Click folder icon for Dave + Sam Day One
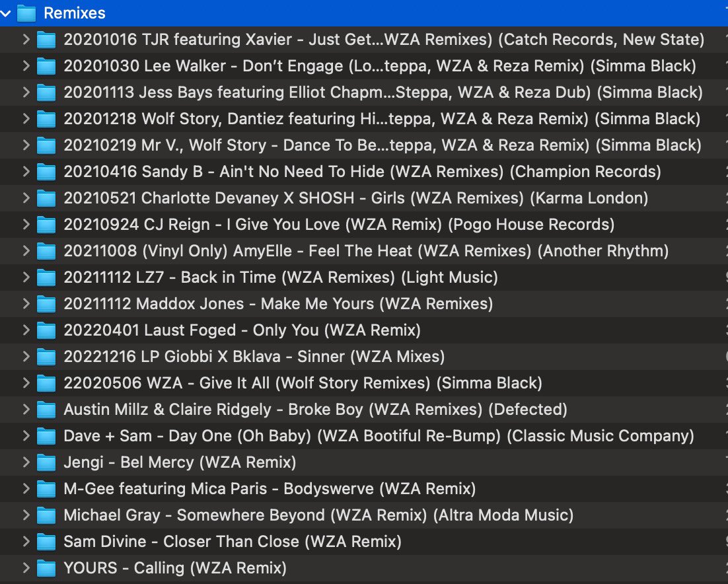 (x=46, y=437)
